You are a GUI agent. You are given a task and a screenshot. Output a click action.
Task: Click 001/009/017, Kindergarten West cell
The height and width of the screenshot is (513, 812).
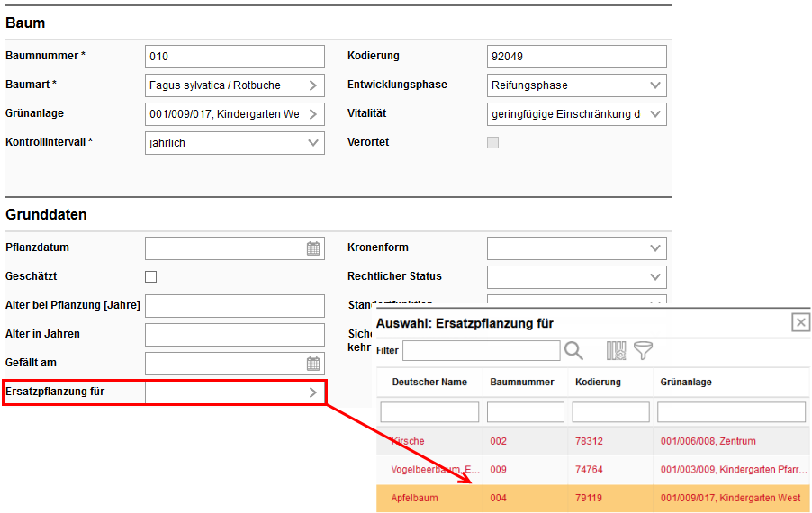coord(730,498)
